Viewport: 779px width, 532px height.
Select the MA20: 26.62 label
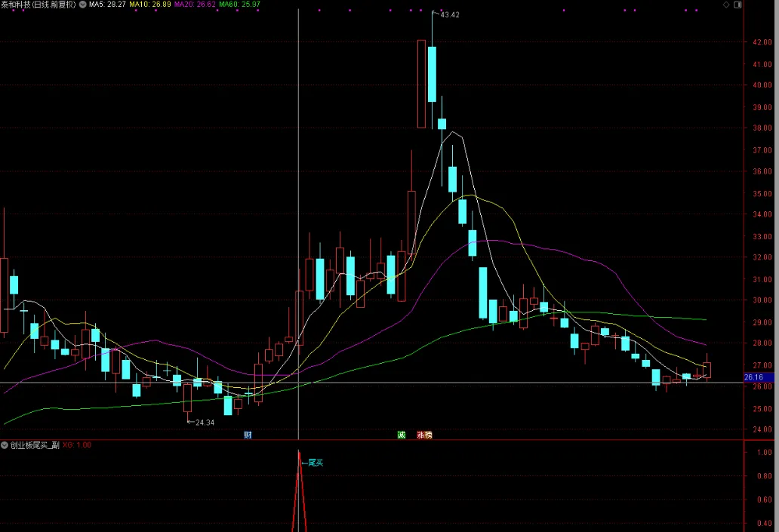[x=195, y=5]
